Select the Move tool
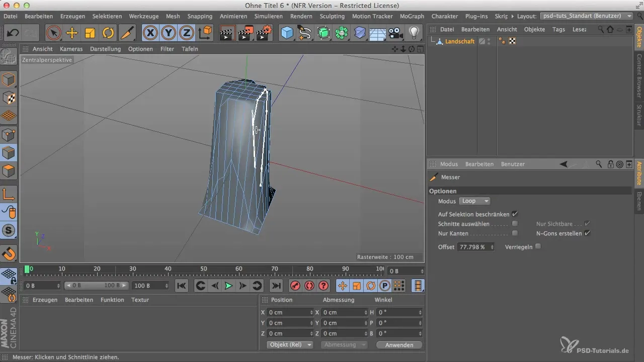 pyautogui.click(x=72, y=33)
